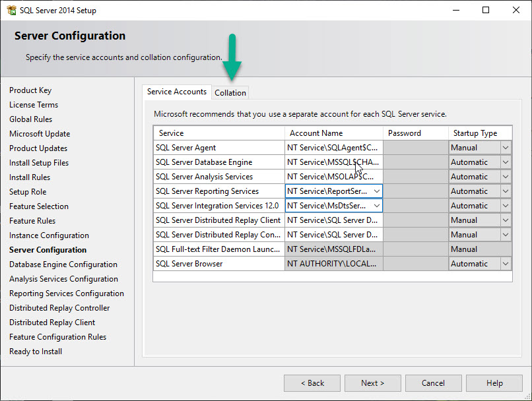The height and width of the screenshot is (401, 532).
Task: Click Next to continue setup
Action: pos(373,383)
